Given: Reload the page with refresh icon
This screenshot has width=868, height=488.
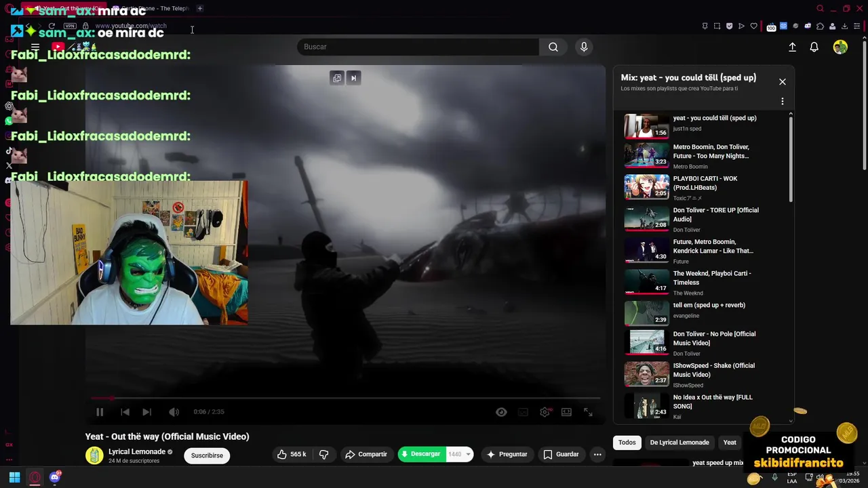Looking at the screenshot, I should (52, 26).
